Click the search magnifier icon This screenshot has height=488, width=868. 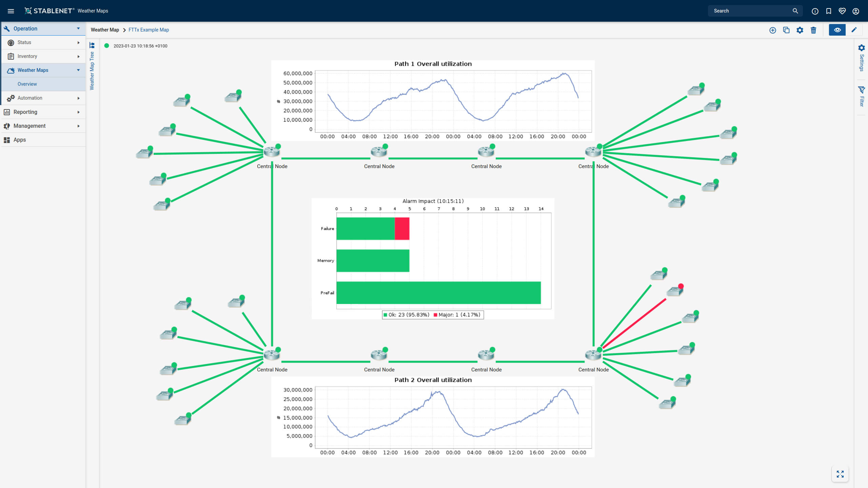tap(795, 11)
